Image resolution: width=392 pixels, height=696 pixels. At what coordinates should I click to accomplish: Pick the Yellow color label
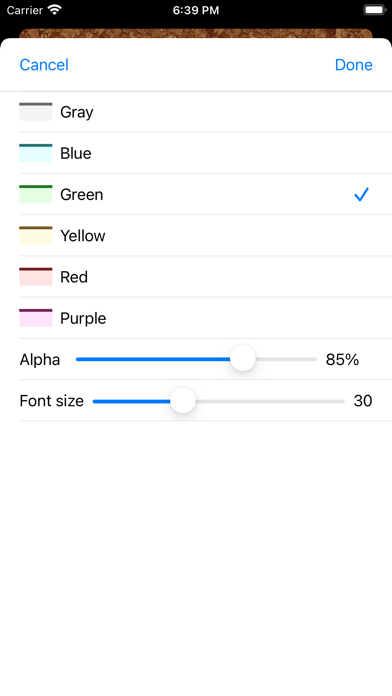[x=83, y=236]
